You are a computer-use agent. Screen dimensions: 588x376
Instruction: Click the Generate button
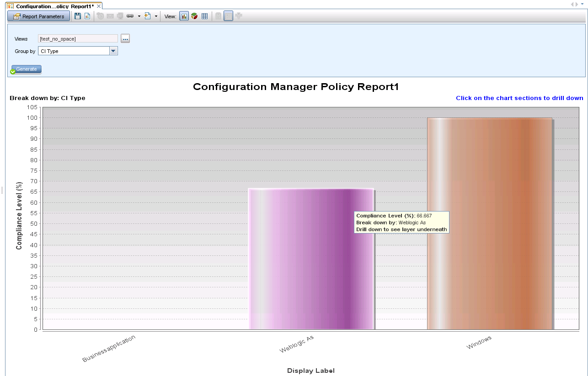point(27,69)
